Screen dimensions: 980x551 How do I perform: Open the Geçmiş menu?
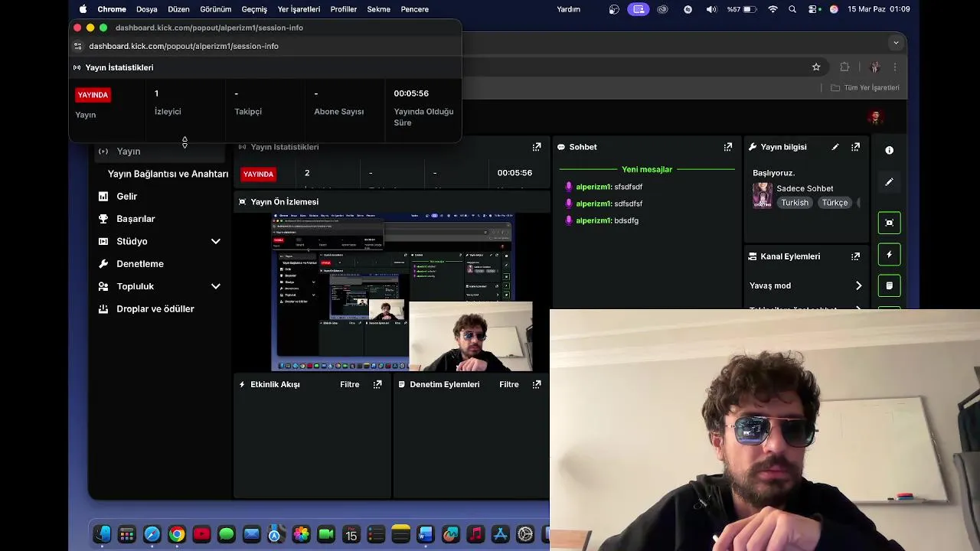254,9
